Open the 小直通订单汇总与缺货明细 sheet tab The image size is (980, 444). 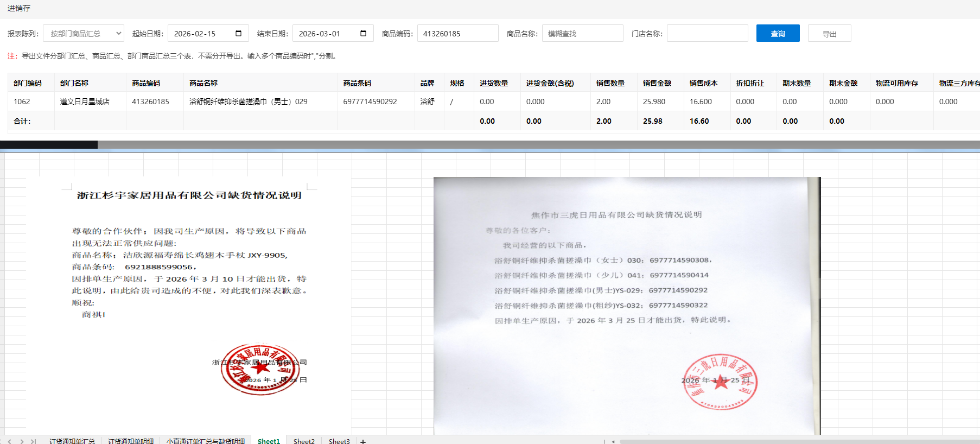pyautogui.click(x=206, y=441)
